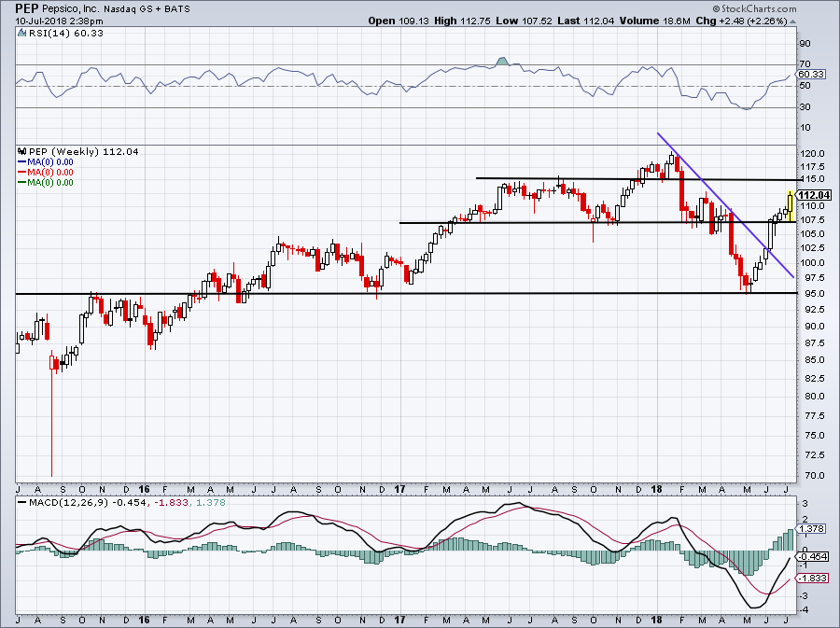Click the company name Pepsico, Inc.
Screen dimensions: 840x628
pyautogui.click(x=71, y=9)
